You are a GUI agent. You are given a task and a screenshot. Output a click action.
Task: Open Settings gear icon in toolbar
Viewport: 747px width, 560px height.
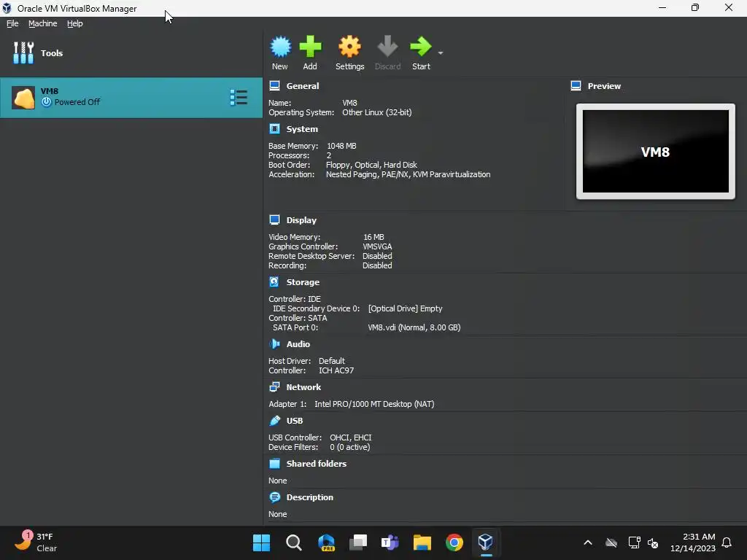tap(349, 47)
